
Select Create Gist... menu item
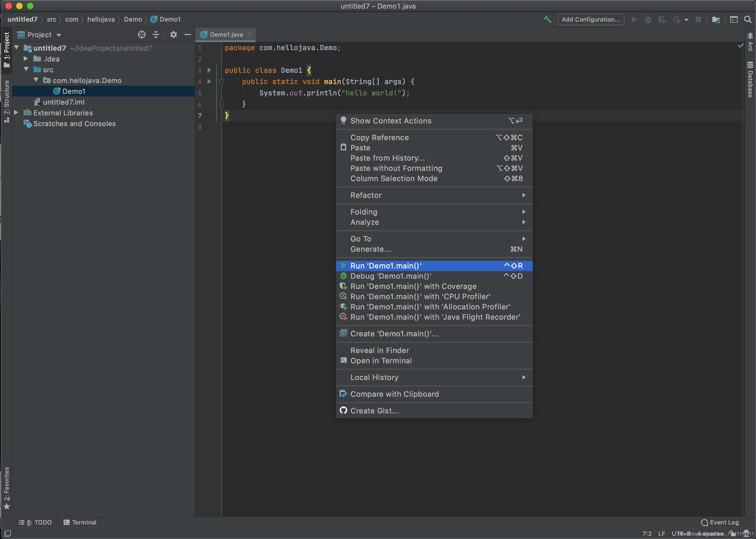pyautogui.click(x=434, y=411)
